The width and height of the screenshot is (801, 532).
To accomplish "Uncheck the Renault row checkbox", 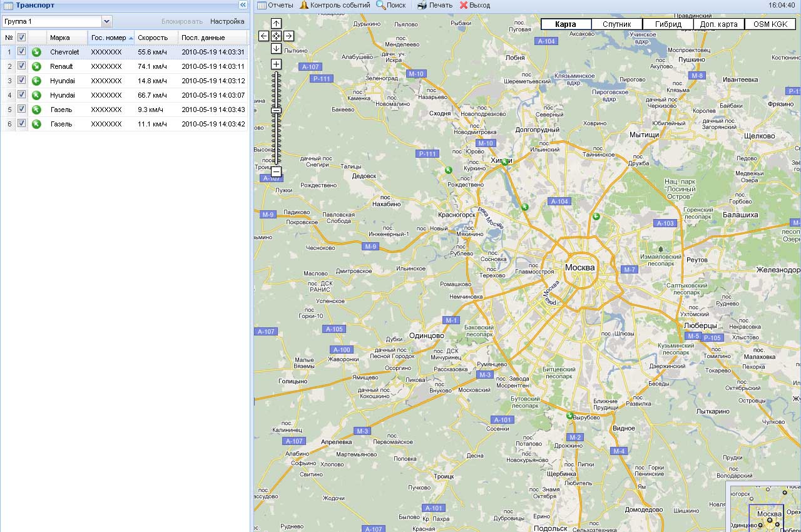I will (21, 66).
